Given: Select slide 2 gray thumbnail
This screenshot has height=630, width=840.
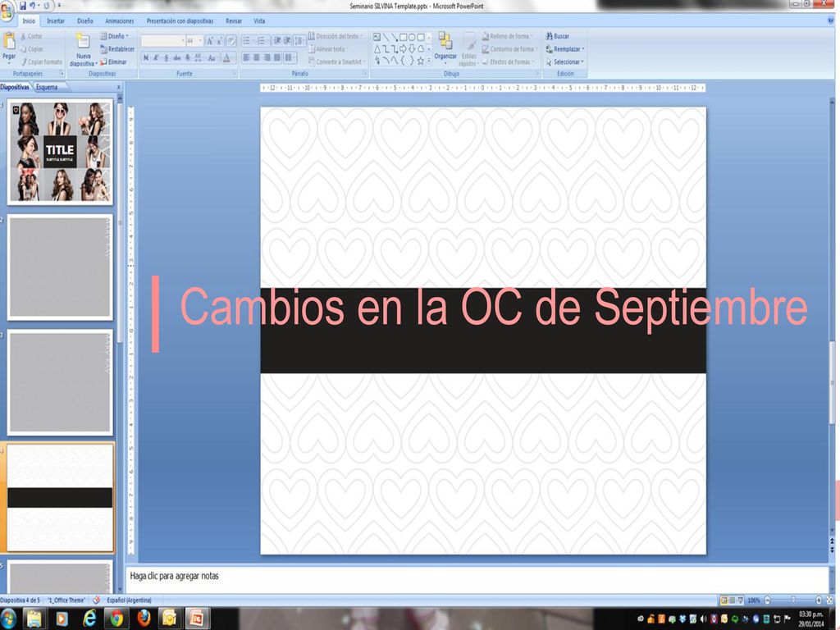Looking at the screenshot, I should (60, 267).
